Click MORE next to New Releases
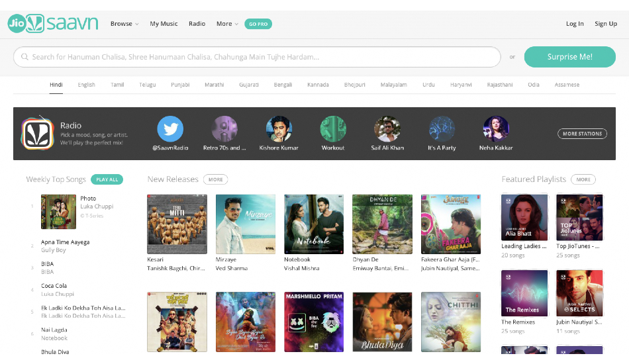The width and height of the screenshot is (629, 364). pos(215,179)
